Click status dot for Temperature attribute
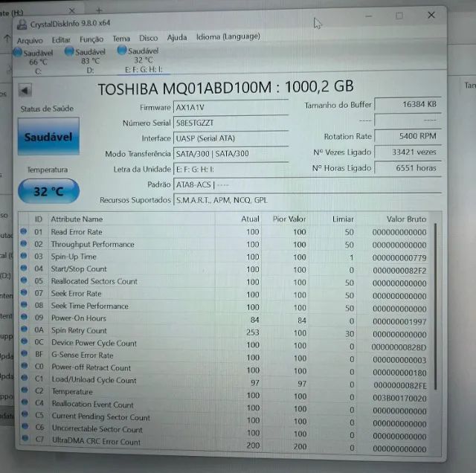Viewport: 476px width, 473px height. [x=25, y=390]
